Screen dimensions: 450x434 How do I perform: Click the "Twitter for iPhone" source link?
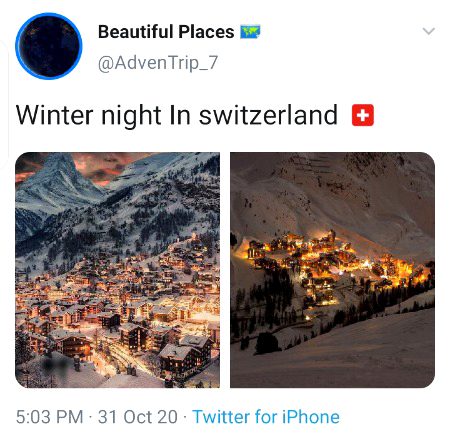266,417
